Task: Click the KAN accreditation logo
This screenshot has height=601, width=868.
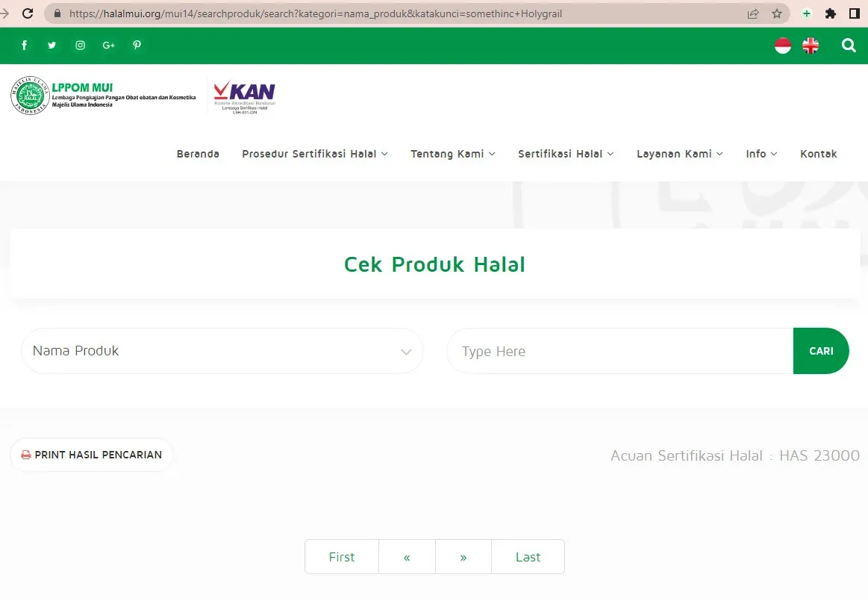Action: 244,96
